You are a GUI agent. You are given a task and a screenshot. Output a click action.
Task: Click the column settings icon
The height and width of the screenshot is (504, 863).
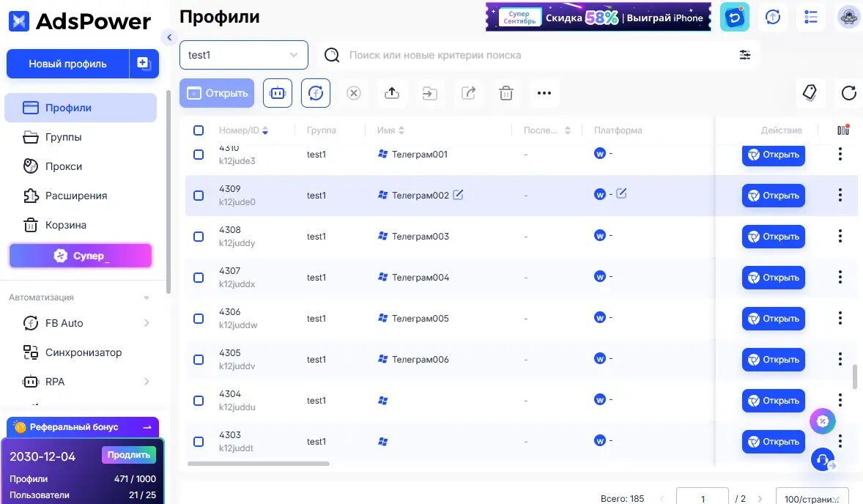[843, 130]
